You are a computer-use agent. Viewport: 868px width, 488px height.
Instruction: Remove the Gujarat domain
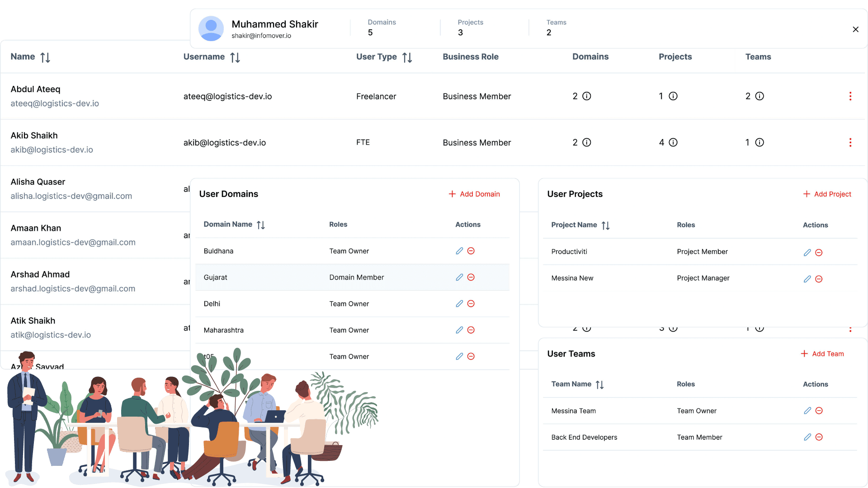tap(471, 277)
